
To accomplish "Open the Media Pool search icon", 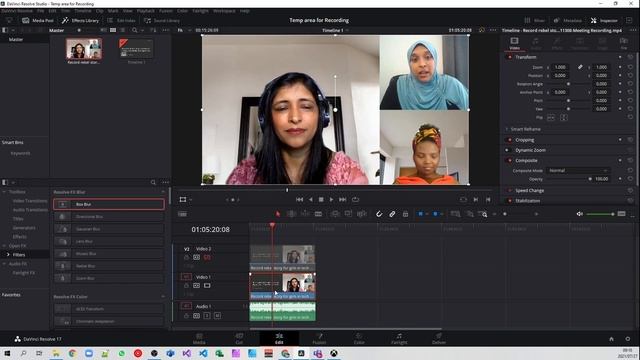I will pyautogui.click(x=134, y=30).
